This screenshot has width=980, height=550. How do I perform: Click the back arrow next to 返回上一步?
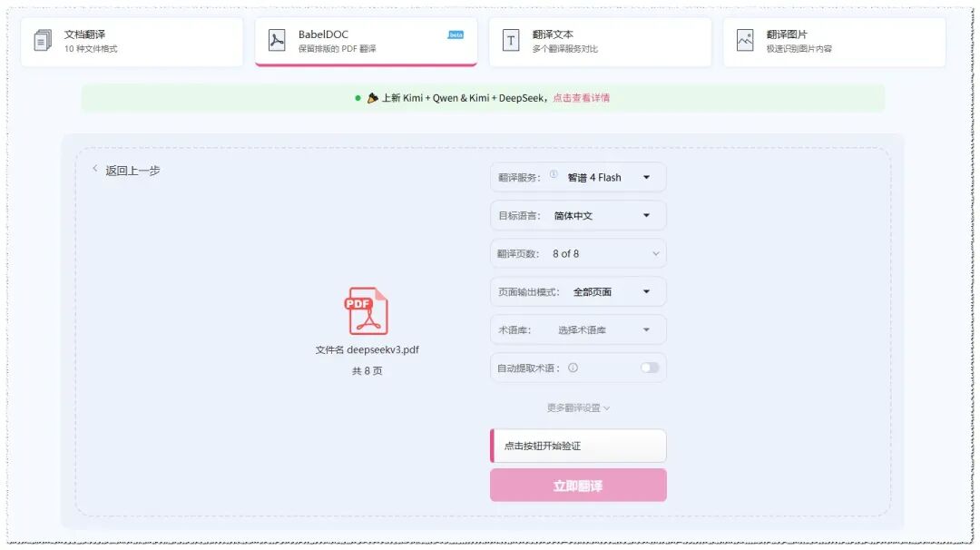[95, 169]
